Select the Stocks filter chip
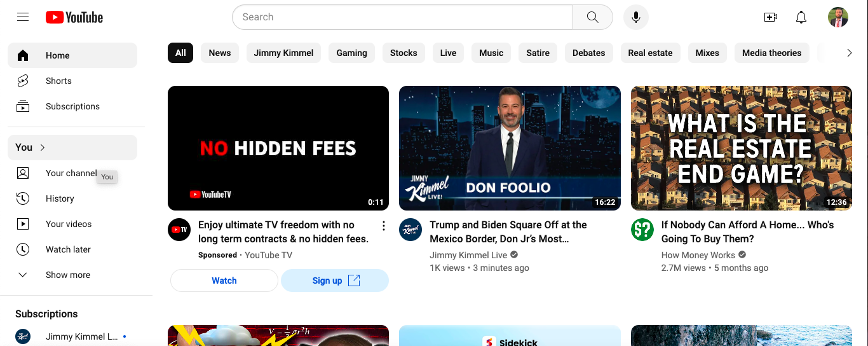 [x=403, y=53]
